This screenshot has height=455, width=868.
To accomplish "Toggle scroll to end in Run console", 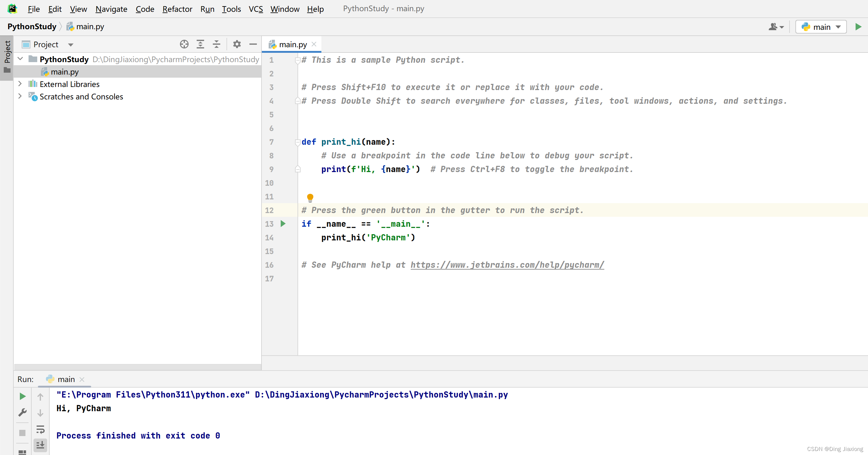I will tap(40, 445).
